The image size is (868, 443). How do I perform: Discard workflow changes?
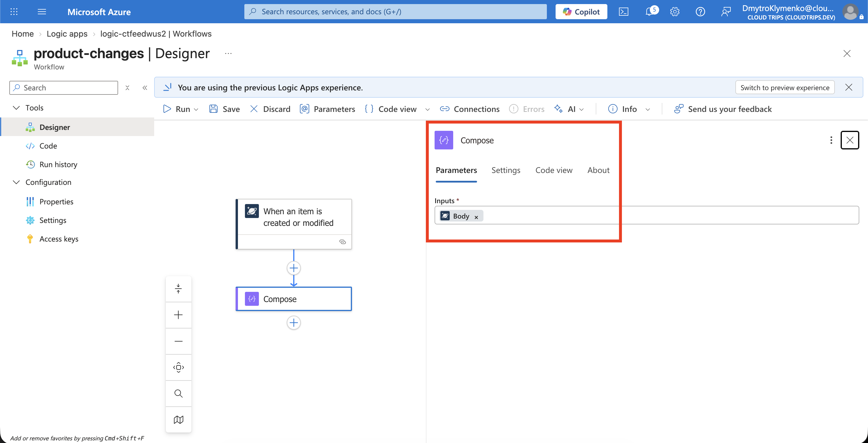270,109
